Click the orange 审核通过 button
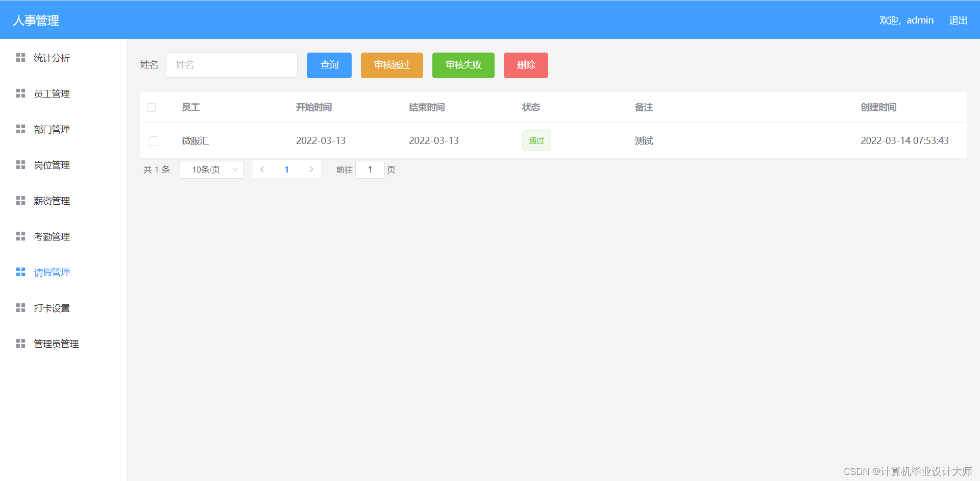This screenshot has width=980, height=481. 392,65
